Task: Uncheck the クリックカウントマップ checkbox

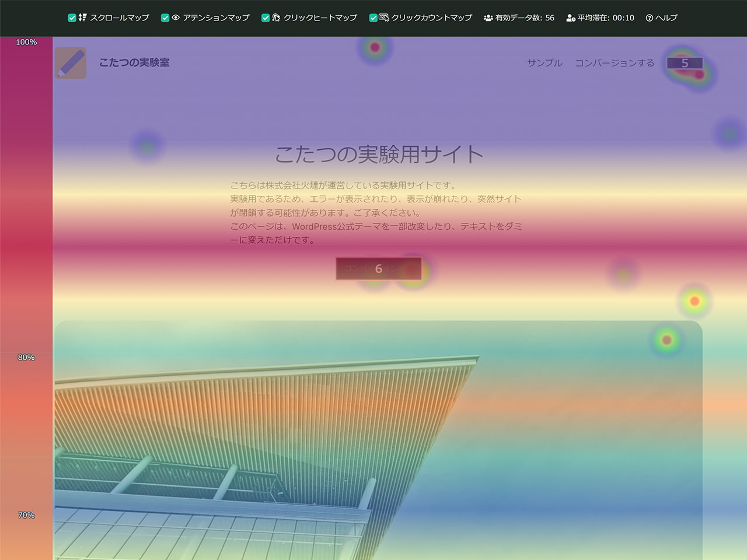Action: [x=373, y=18]
